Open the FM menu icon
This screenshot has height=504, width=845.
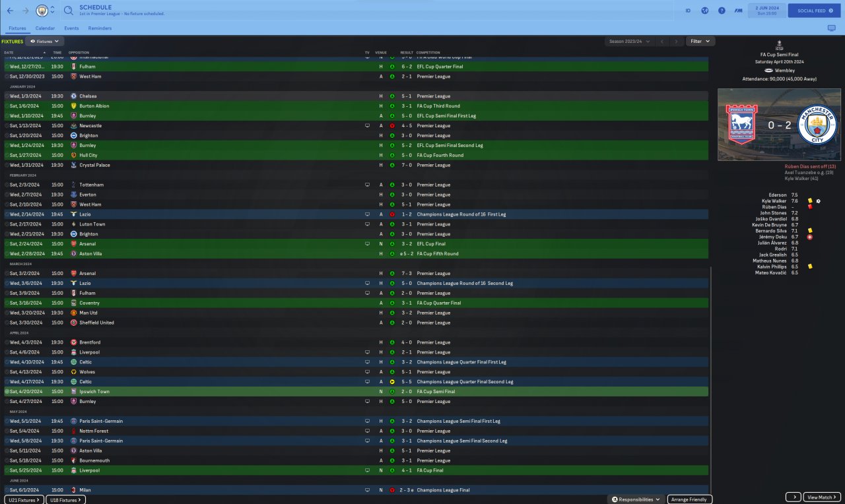738,11
